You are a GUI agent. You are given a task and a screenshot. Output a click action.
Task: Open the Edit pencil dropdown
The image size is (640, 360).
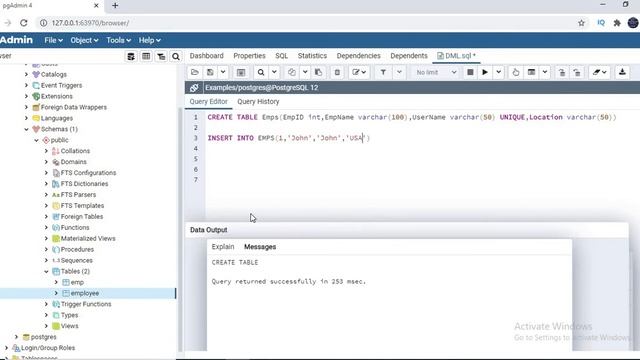click(359, 72)
